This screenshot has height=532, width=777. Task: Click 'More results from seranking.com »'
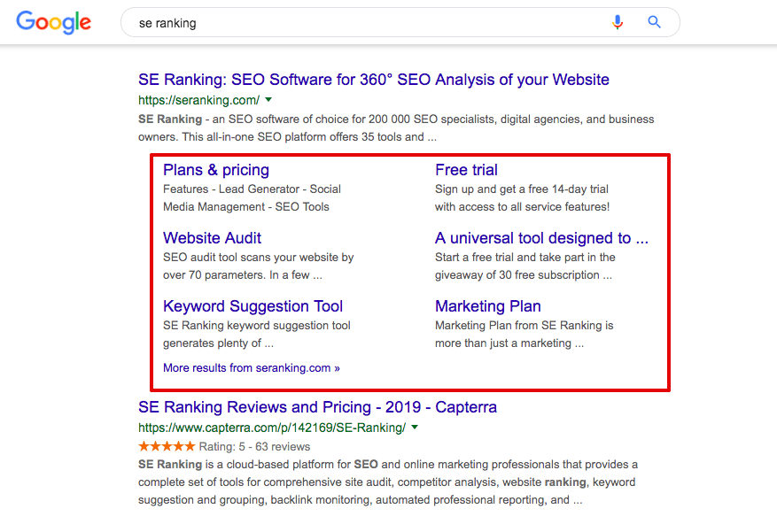pos(252,367)
